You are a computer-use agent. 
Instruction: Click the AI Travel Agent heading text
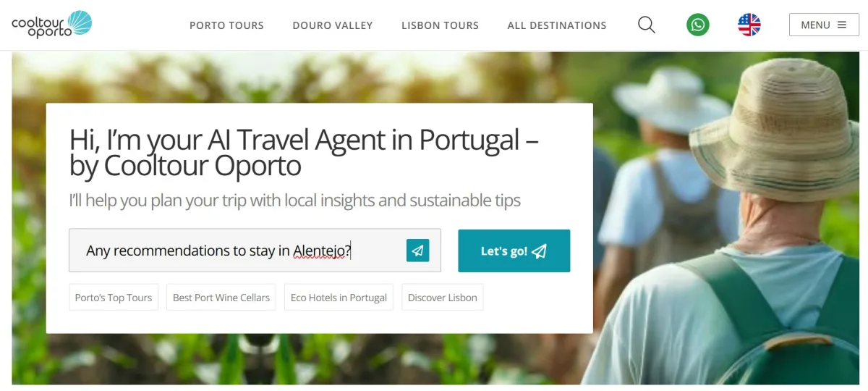(x=304, y=152)
